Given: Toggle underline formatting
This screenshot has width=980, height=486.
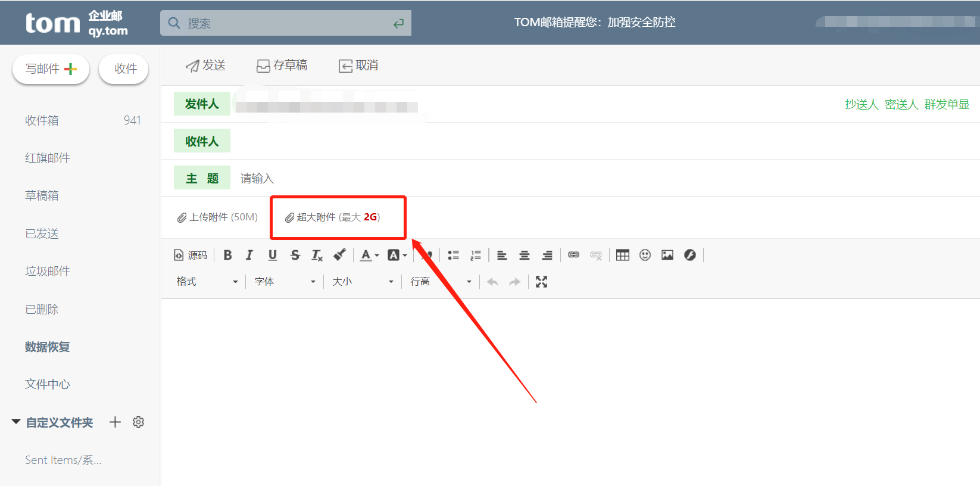Looking at the screenshot, I should click(273, 255).
